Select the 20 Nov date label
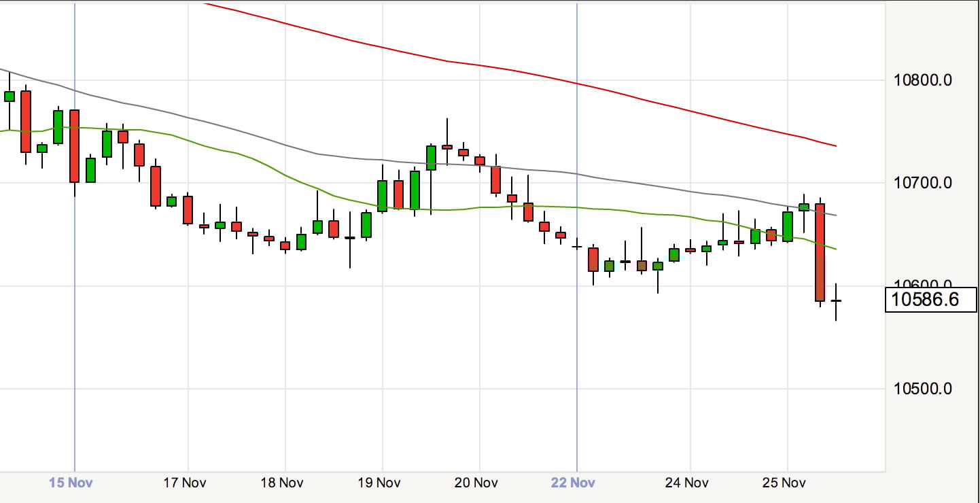The image size is (980, 503). pos(476,483)
